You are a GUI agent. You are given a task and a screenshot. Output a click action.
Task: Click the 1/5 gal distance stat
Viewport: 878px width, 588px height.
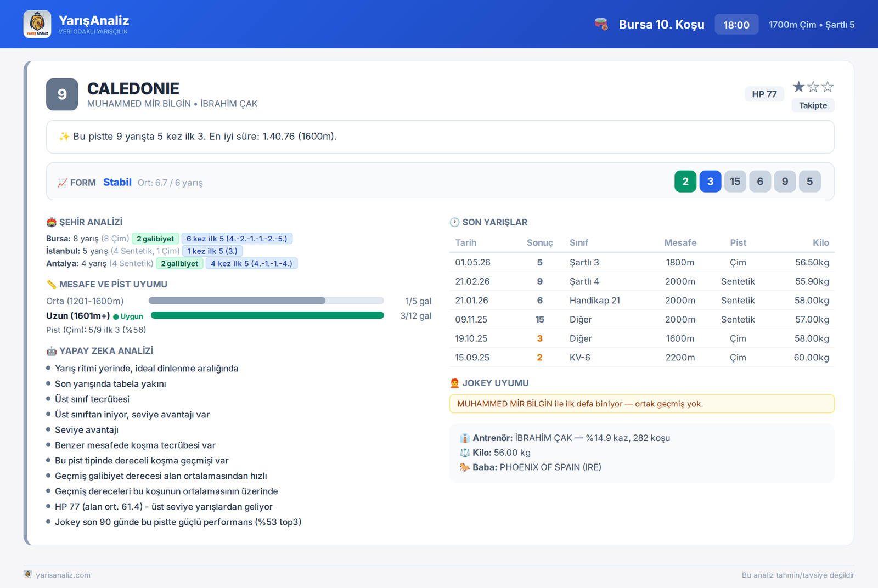point(418,301)
